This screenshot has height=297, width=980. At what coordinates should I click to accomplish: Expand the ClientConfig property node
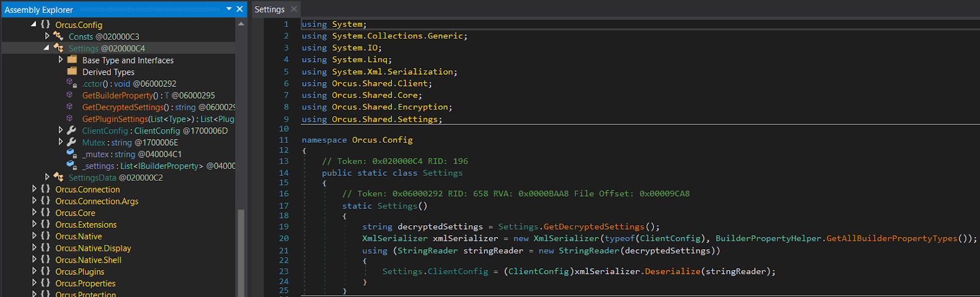click(x=61, y=130)
